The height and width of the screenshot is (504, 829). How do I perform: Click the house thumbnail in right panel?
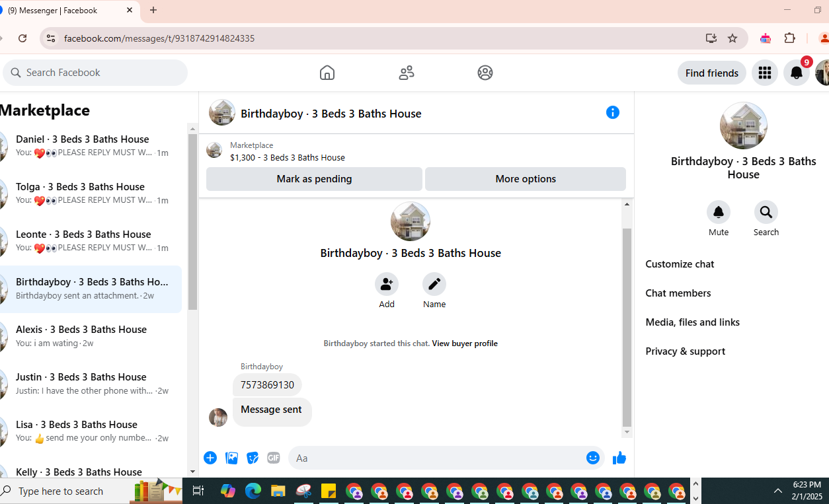coord(743,126)
